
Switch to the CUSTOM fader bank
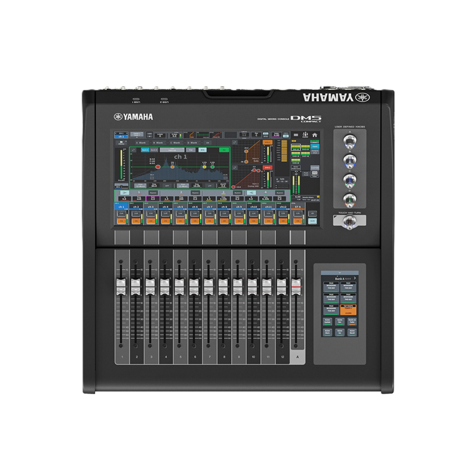[x=315, y=168]
